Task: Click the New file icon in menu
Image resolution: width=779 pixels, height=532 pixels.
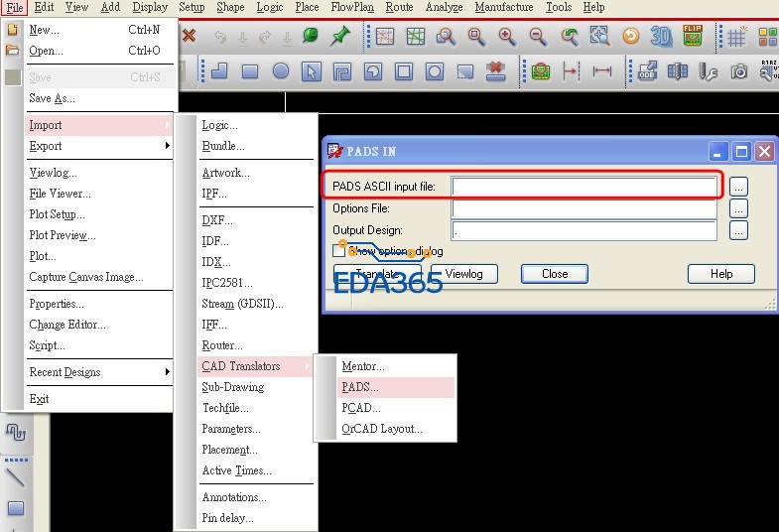Action: click(13, 30)
